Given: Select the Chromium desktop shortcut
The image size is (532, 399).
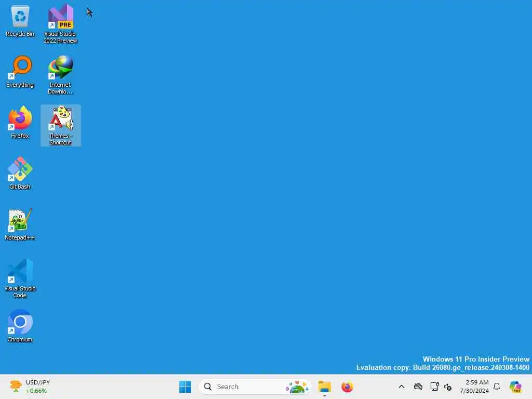Looking at the screenshot, I should point(20,326).
